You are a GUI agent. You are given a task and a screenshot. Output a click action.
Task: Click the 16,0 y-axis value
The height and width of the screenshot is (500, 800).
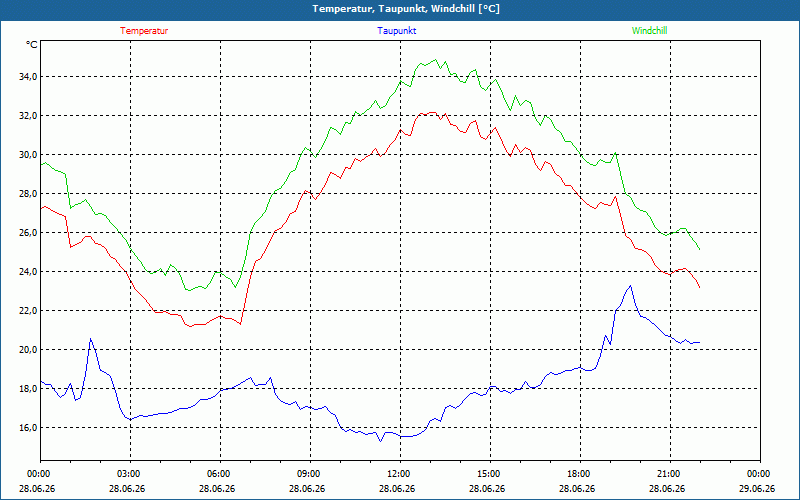(28, 428)
